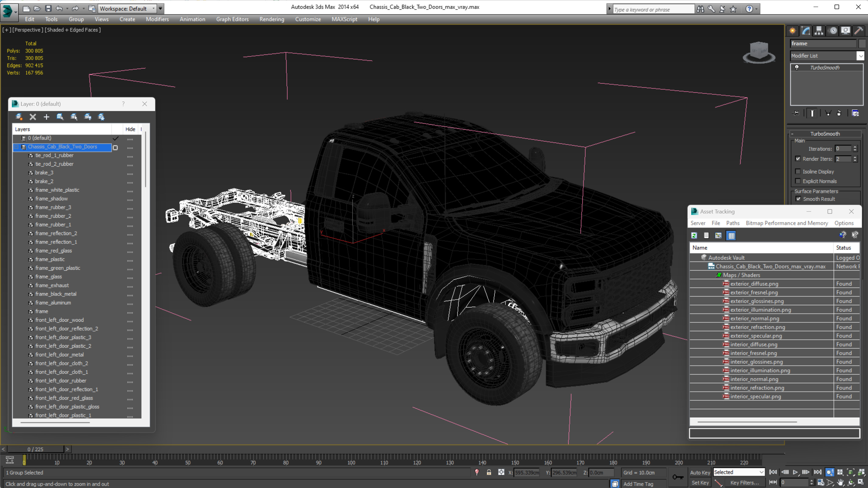
Task: Open the Modifier List dropdown
Action: pos(861,56)
